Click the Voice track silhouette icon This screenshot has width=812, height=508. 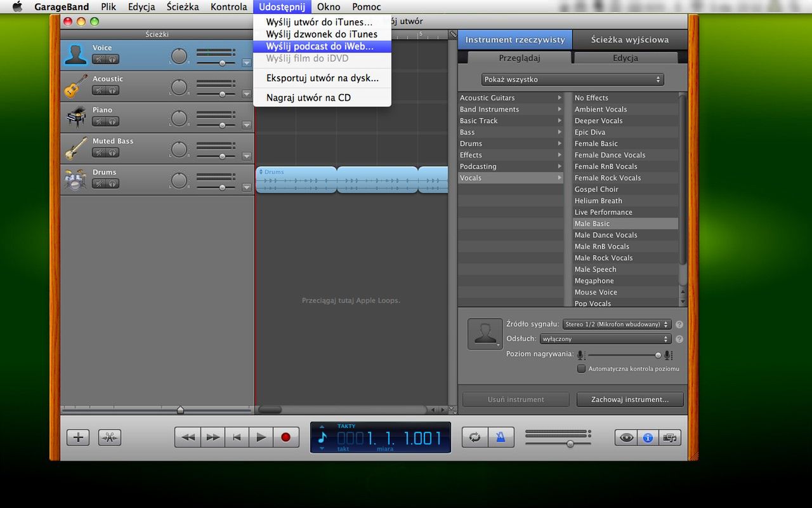(75, 55)
